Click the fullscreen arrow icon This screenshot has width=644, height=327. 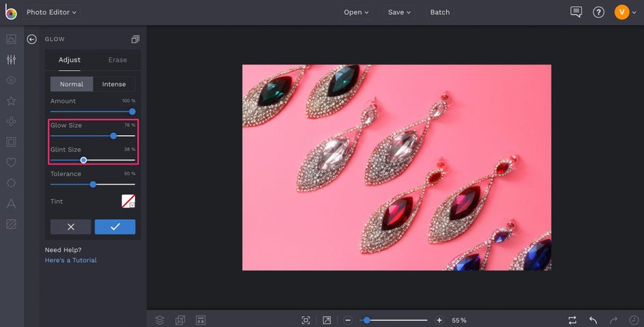[327, 320]
